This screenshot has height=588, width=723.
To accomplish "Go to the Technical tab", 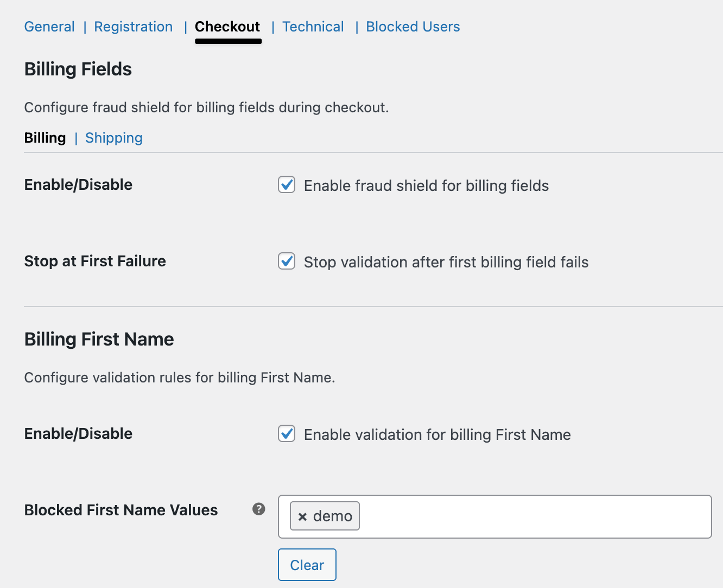I will click(313, 27).
